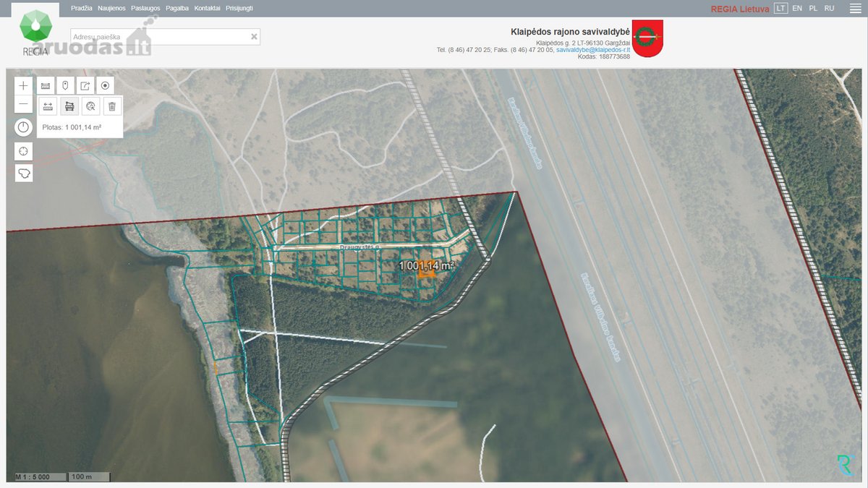This screenshot has height=488, width=868.
Task: Open the Paslaugos menu item
Action: click(x=145, y=8)
